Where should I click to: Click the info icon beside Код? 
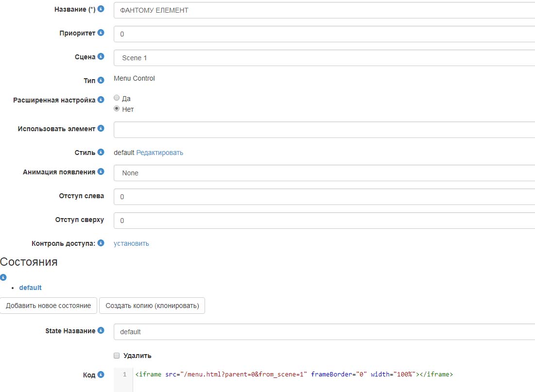(x=101, y=375)
